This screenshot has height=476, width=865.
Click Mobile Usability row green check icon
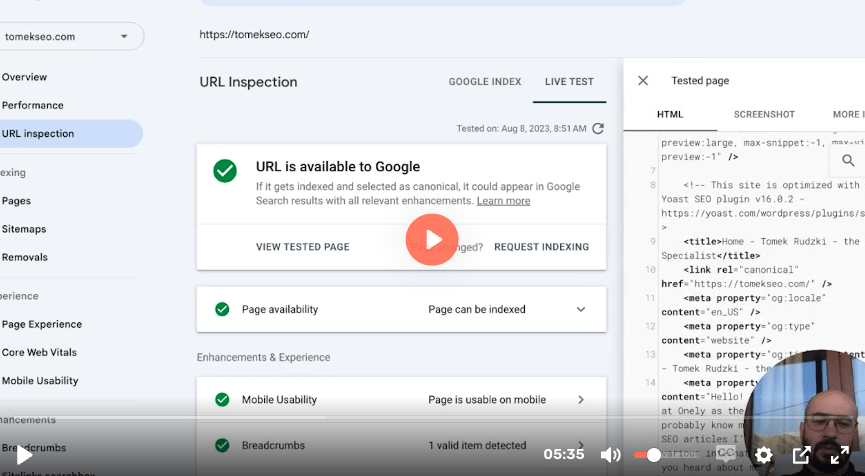click(222, 400)
